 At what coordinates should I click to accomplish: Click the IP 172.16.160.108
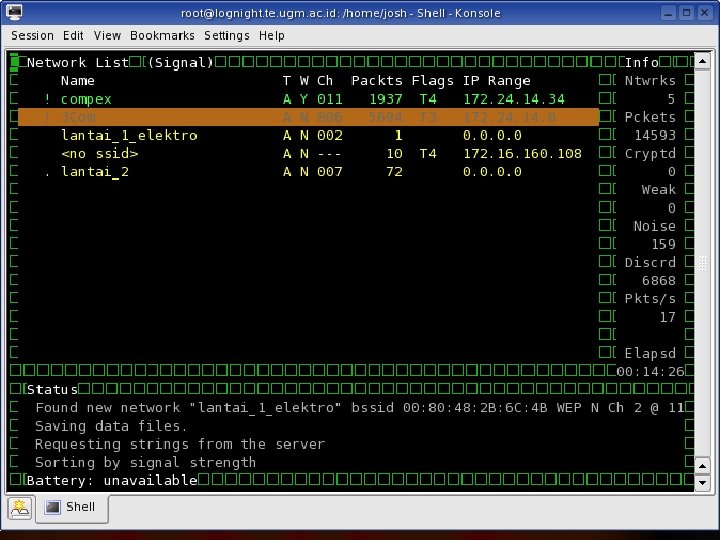[522, 153]
